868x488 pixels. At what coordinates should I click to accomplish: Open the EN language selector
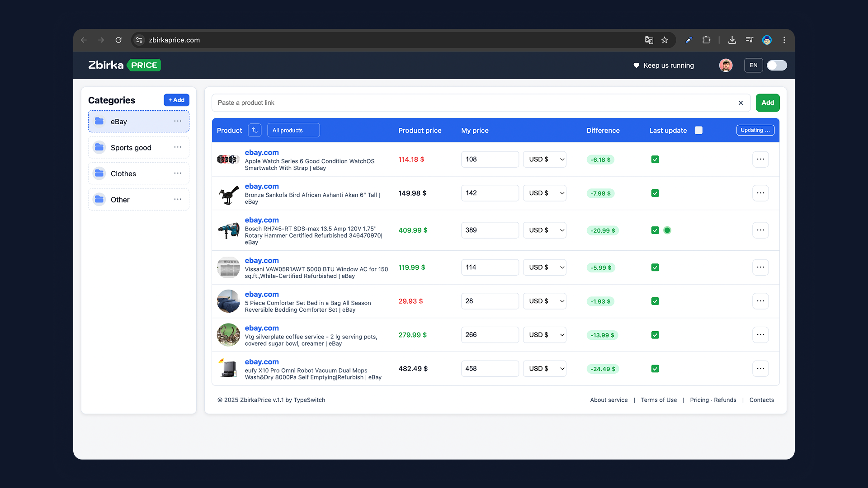pos(753,66)
